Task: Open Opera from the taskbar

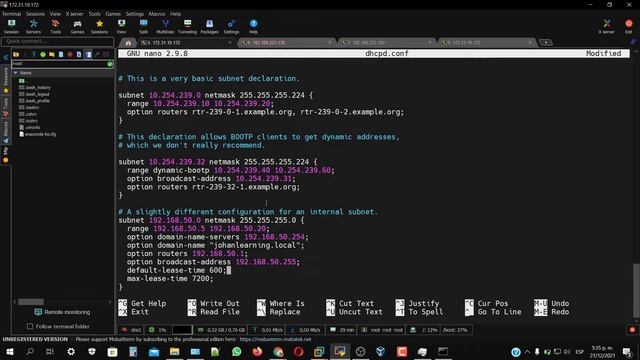Action: [298, 351]
